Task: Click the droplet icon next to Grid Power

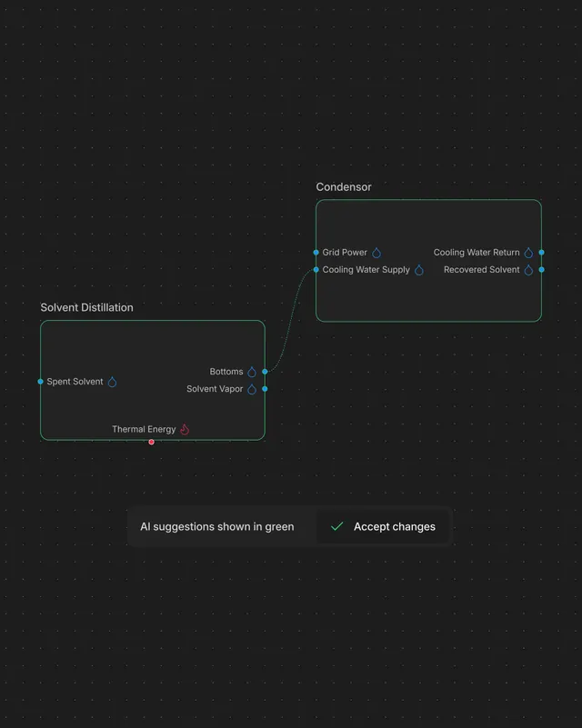Action: [376, 253]
